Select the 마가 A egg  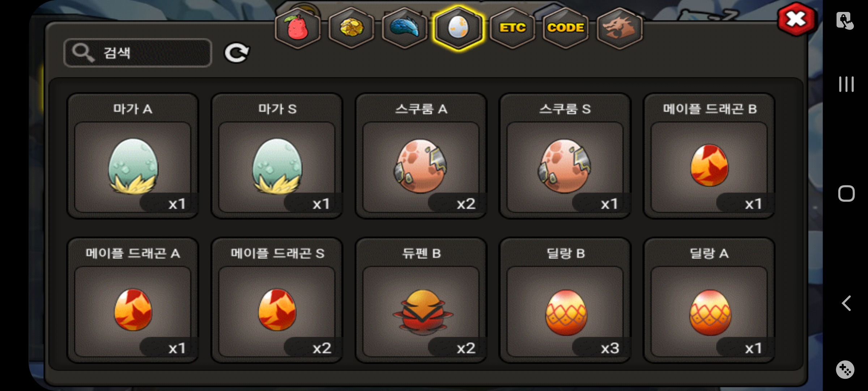click(133, 156)
